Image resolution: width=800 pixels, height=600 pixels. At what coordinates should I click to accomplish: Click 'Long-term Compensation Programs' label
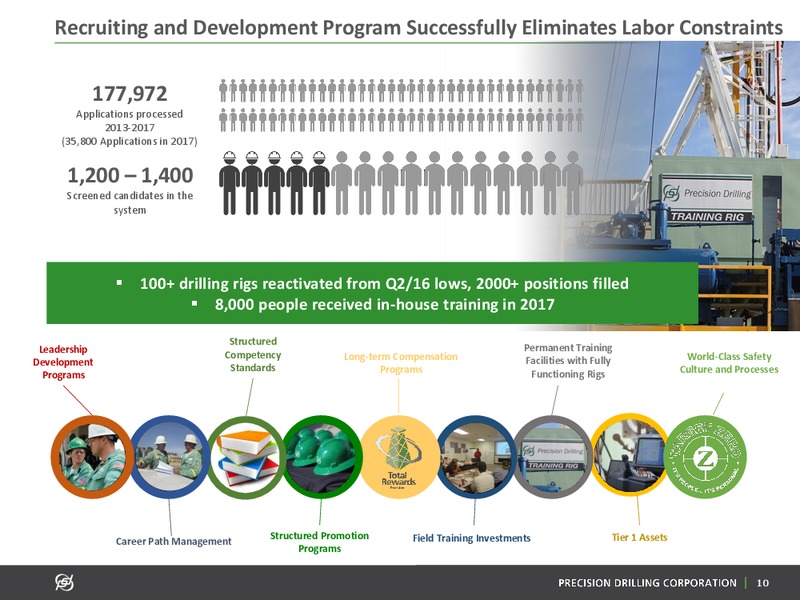pyautogui.click(x=401, y=363)
